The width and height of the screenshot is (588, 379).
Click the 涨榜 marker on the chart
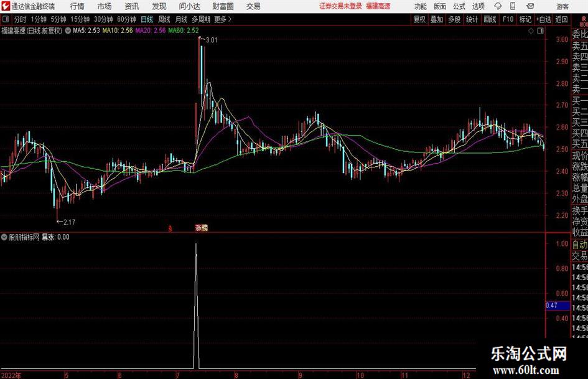202,227
